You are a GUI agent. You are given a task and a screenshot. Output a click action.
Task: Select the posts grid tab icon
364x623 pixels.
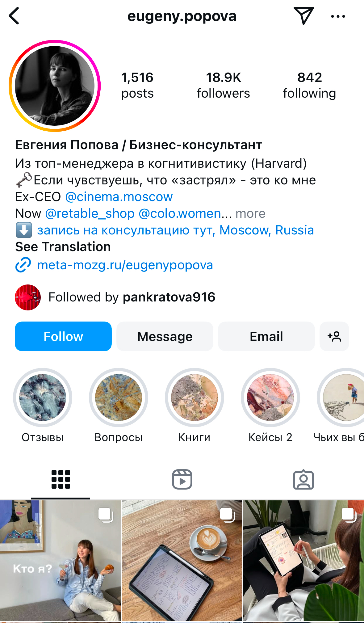coord(61,479)
